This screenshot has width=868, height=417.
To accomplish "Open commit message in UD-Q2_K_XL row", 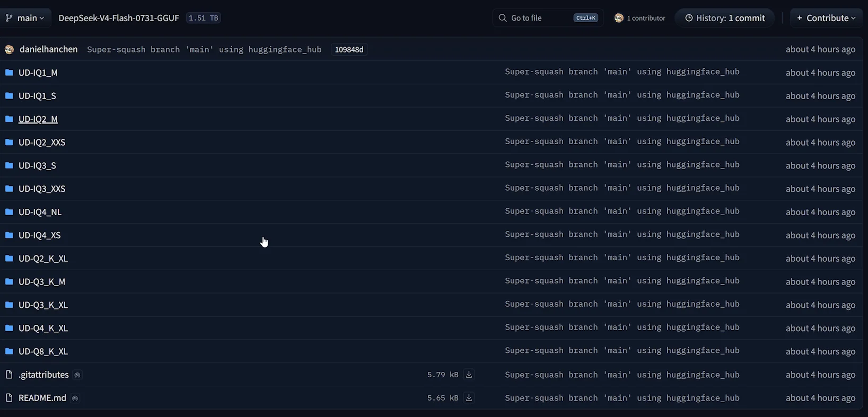I will (x=622, y=258).
